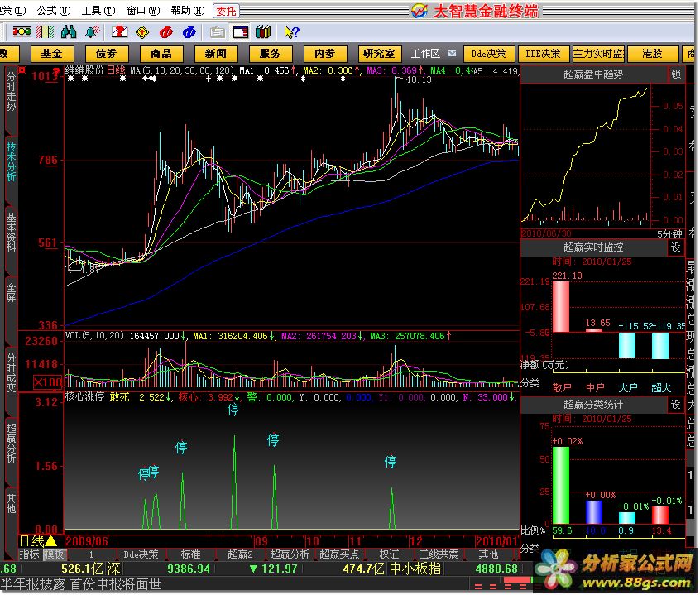Click the envelope with question mark icon
Viewport: 700px width, 595px height.
click(119, 31)
